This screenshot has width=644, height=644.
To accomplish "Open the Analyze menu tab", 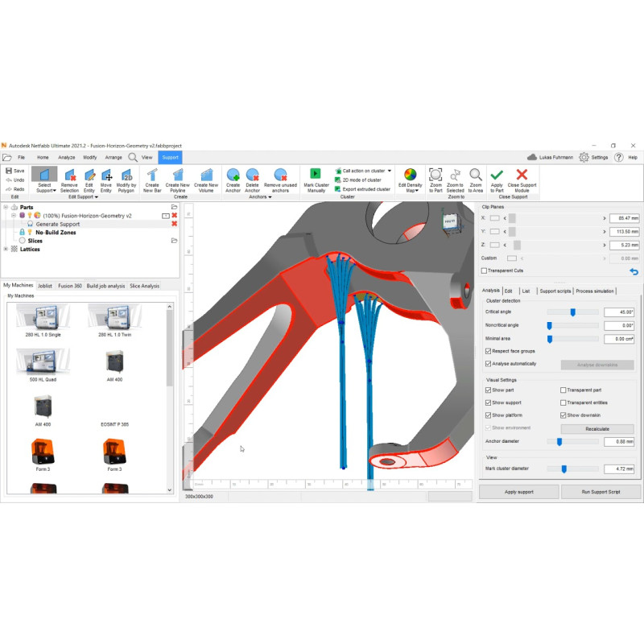I will (66, 157).
